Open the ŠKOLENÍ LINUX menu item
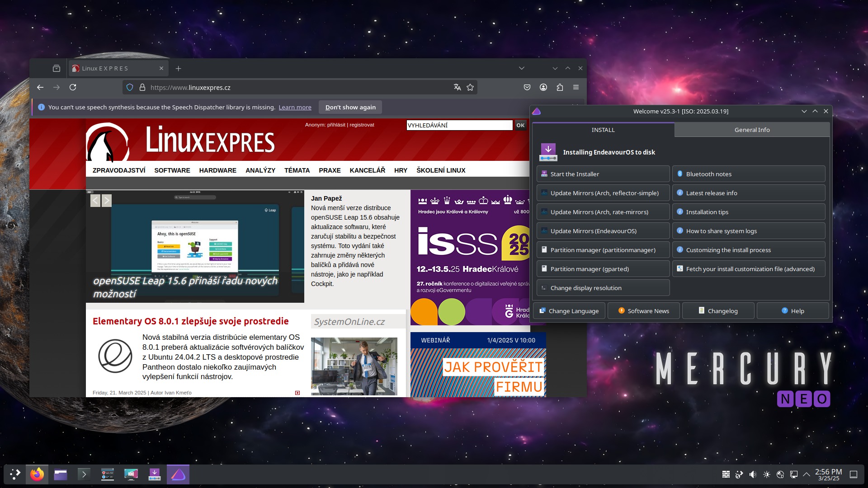The image size is (868, 488). [441, 170]
